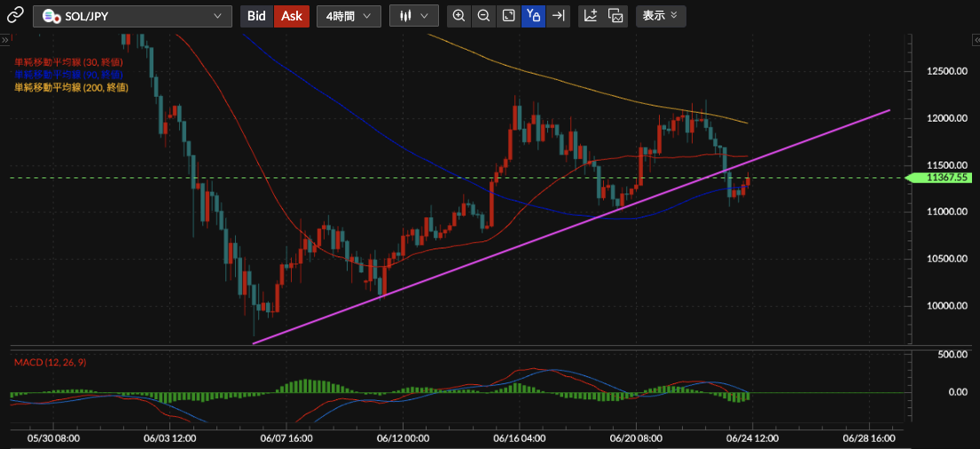Click the 06/24 12:00 time axis label

tap(751, 438)
